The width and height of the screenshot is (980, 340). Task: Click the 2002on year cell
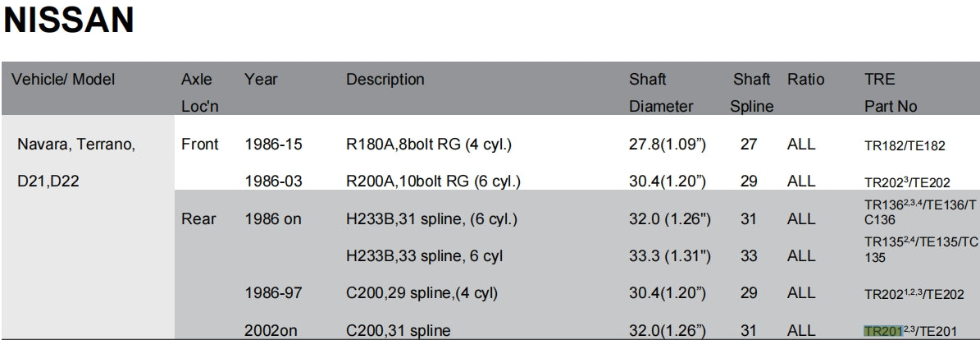click(273, 331)
